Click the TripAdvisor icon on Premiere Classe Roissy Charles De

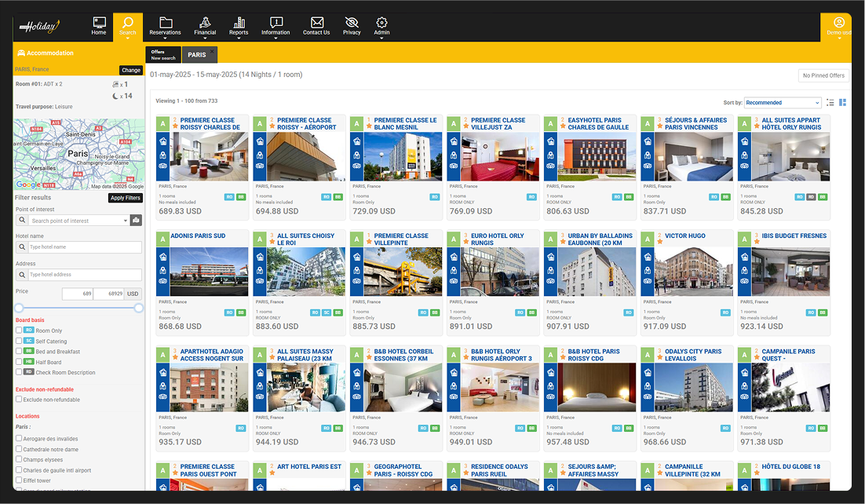coord(162,166)
